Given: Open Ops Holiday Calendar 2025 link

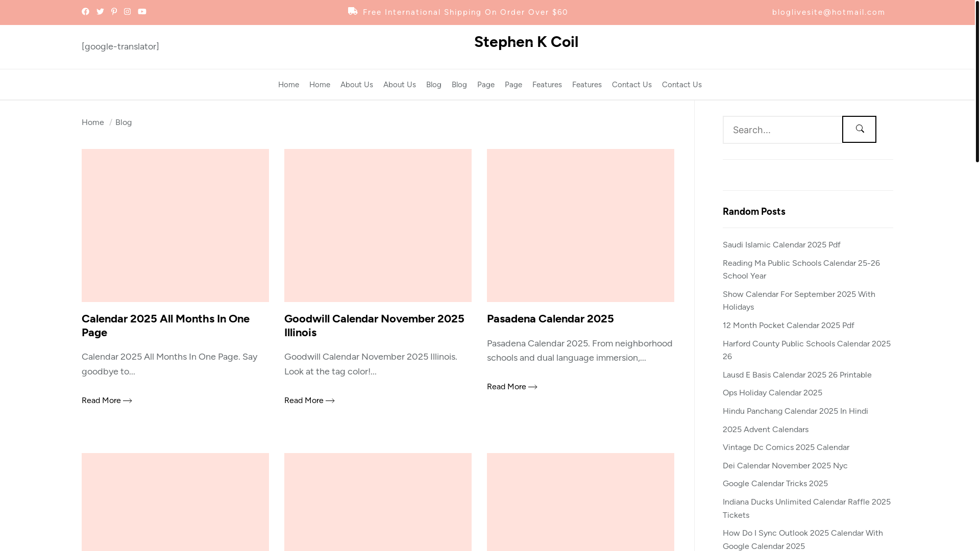Looking at the screenshot, I should click(x=772, y=393).
